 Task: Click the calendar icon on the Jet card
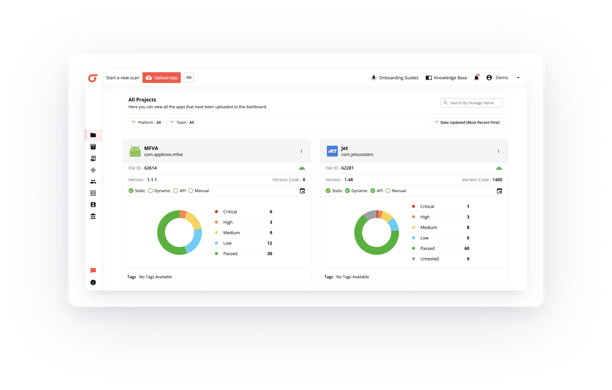499,191
